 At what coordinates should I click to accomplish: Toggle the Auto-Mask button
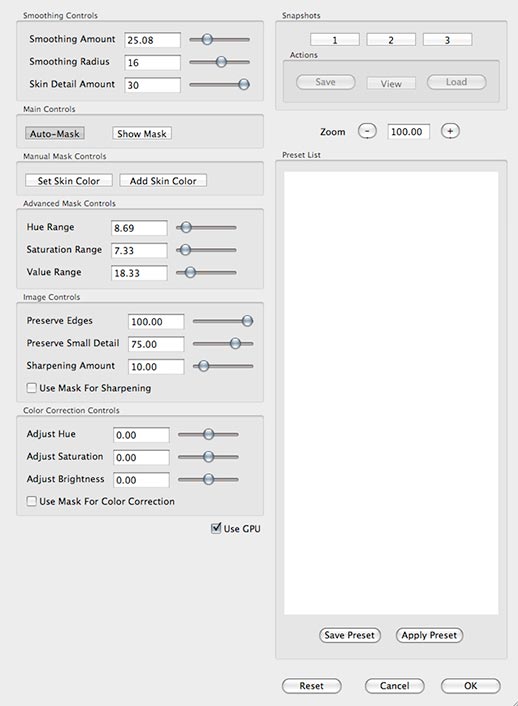tap(55, 134)
